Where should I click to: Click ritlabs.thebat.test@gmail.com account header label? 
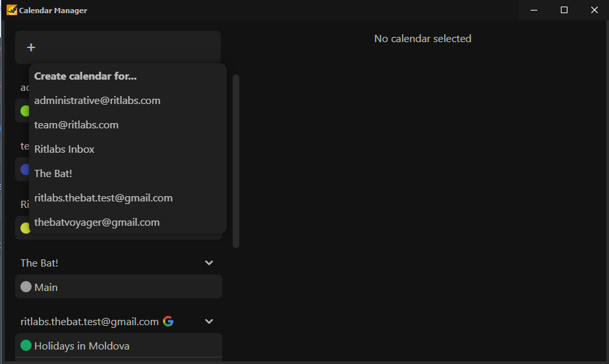coord(90,322)
